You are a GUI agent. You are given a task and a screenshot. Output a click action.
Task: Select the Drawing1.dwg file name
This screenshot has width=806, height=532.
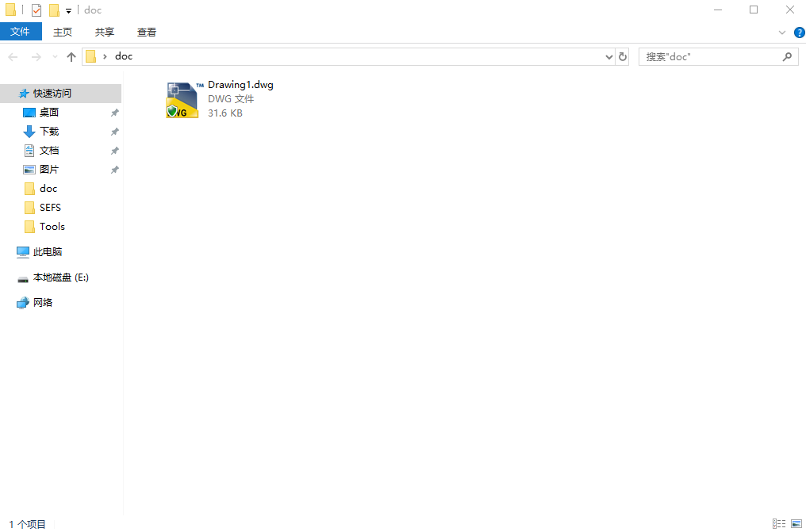(240, 86)
